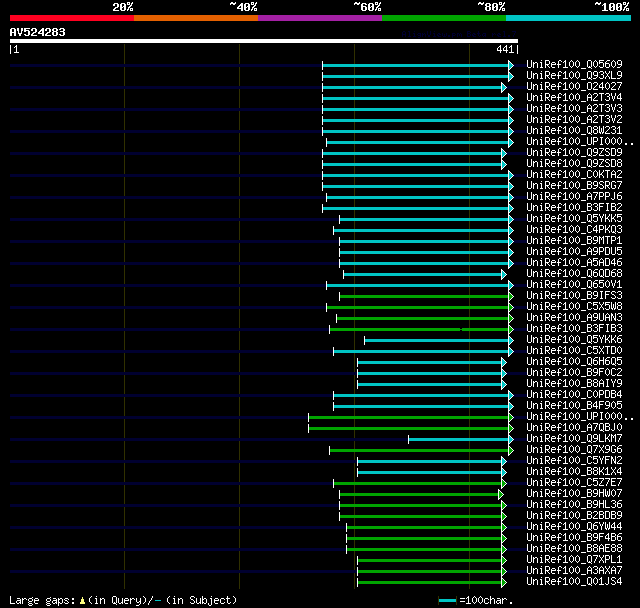Image resolution: width=640 pixels, height=608 pixels.
Task: Click the UniRef100_B9HL36 label
Action: click(574, 505)
